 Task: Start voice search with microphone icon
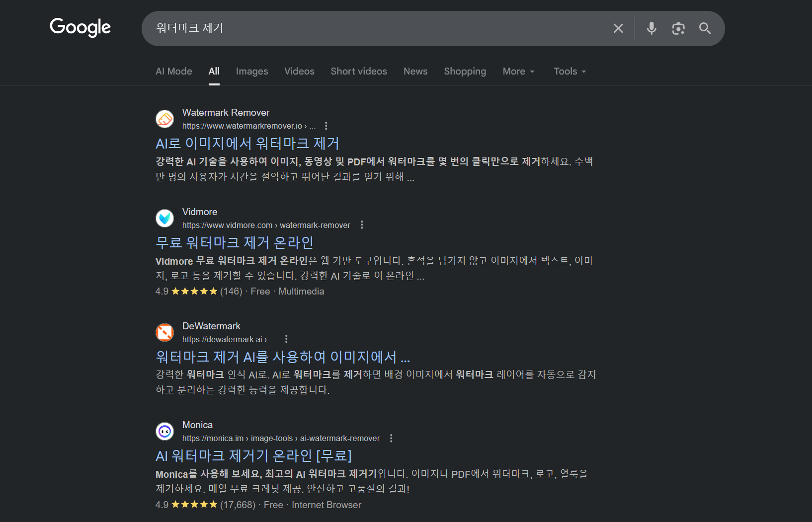point(651,28)
